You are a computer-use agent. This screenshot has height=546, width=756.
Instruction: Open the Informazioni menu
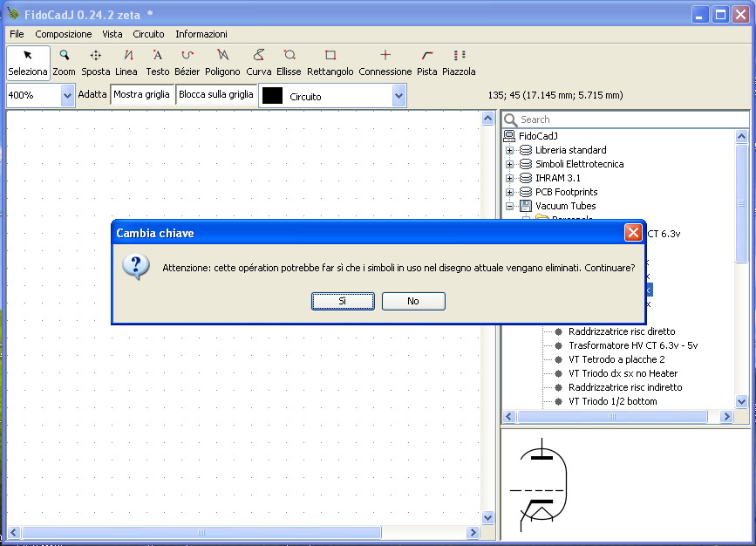(x=201, y=34)
